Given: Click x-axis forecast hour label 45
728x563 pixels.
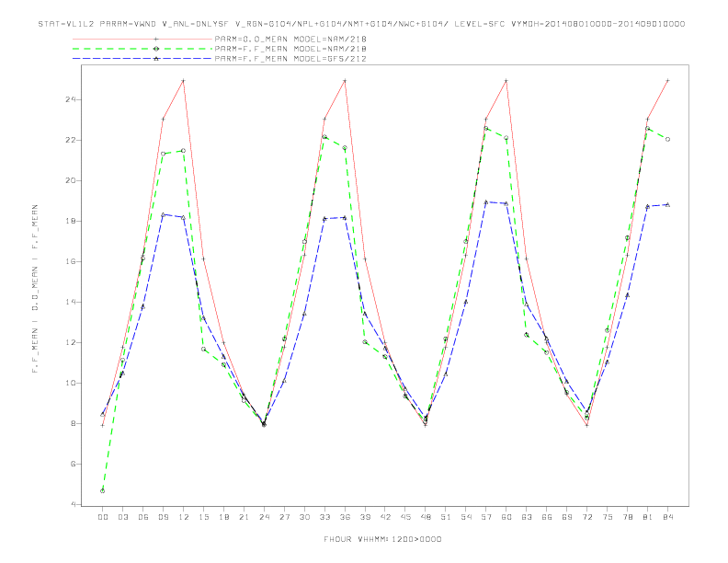Looking at the screenshot, I should click(x=405, y=517).
